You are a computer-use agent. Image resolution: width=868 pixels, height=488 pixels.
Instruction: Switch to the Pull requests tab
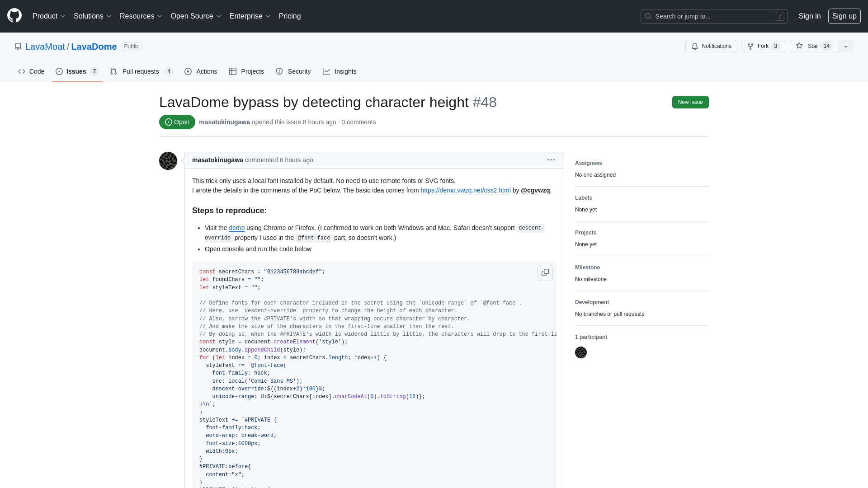[x=142, y=71]
